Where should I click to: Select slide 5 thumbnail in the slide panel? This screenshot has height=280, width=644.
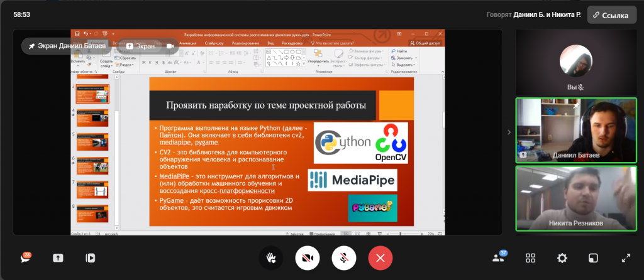click(x=92, y=141)
